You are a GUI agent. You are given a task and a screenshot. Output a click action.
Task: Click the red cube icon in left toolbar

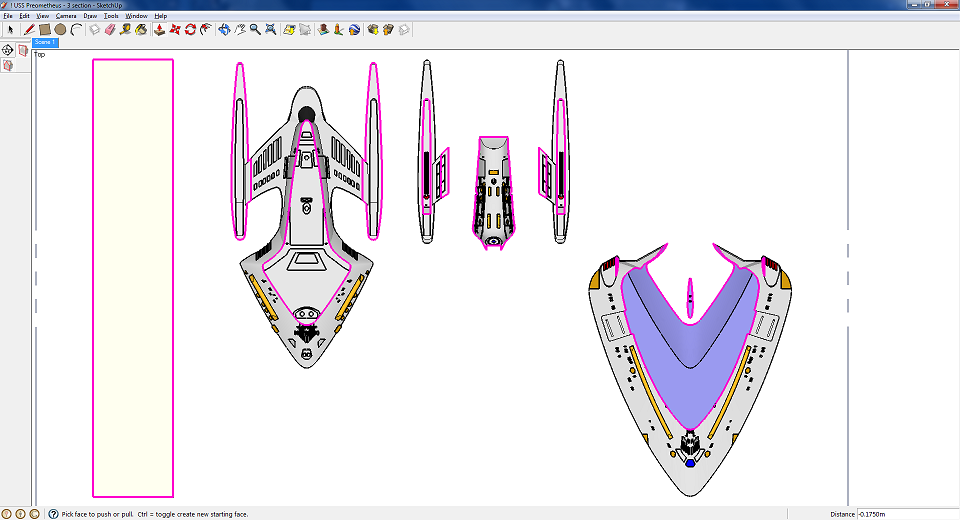tap(23, 50)
